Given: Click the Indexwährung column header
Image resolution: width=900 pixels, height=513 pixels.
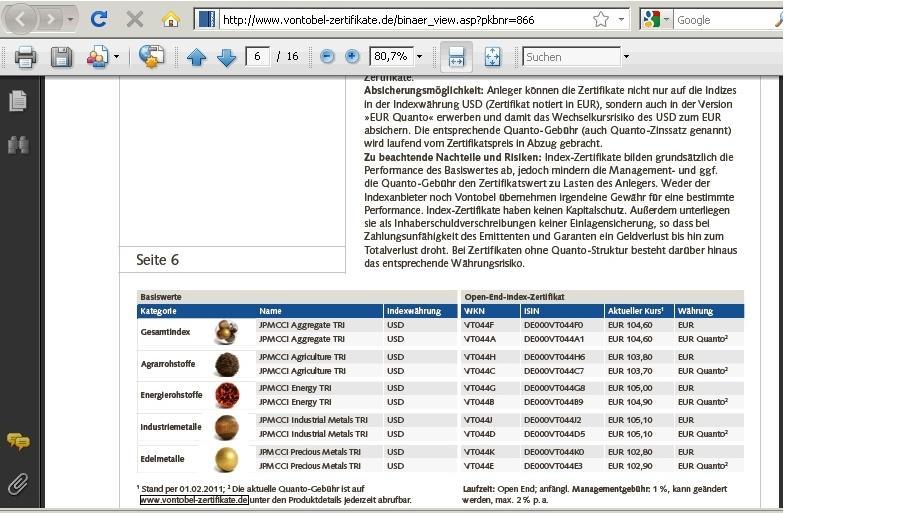Looking at the screenshot, I should 414,311.
